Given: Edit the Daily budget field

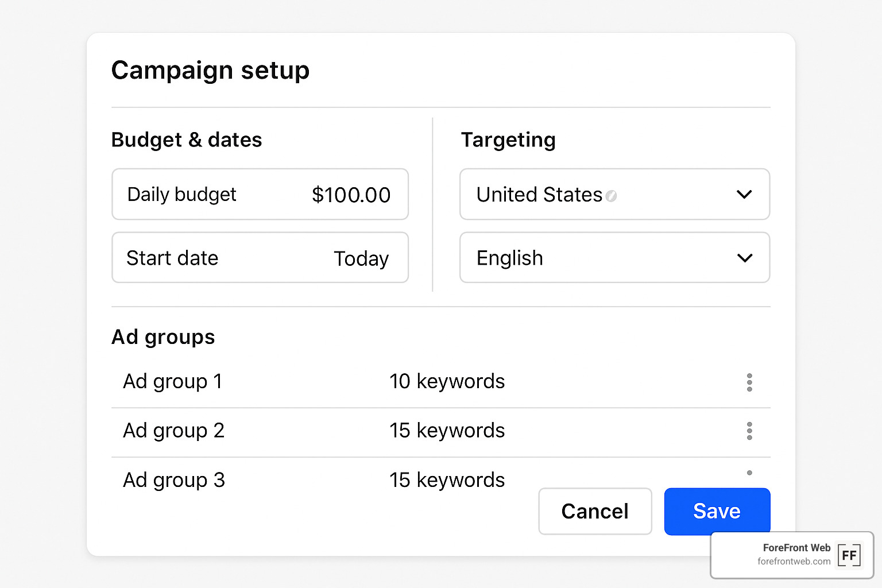Looking at the screenshot, I should (260, 194).
